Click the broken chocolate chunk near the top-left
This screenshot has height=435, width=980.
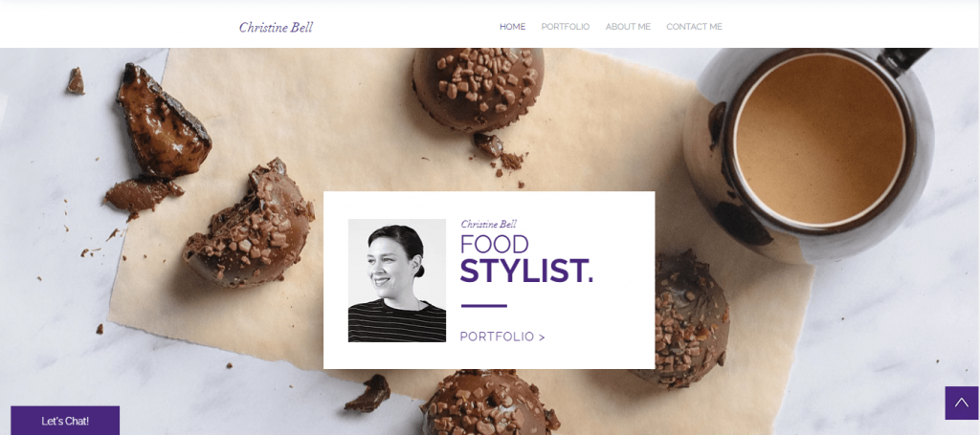click(x=162, y=121)
